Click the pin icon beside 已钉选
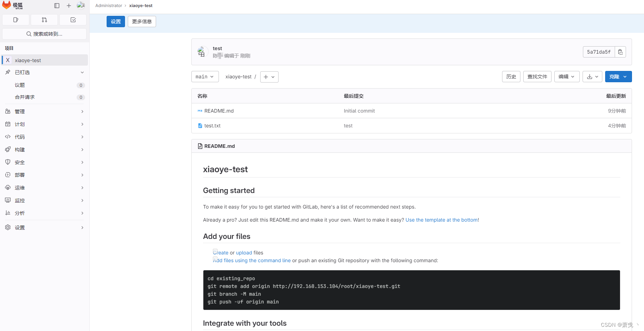The height and width of the screenshot is (331, 644). (x=8, y=72)
